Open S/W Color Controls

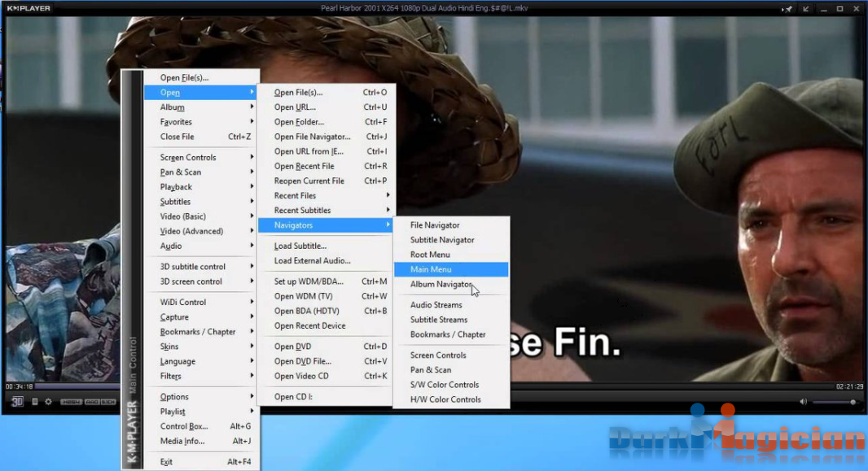[451, 385]
